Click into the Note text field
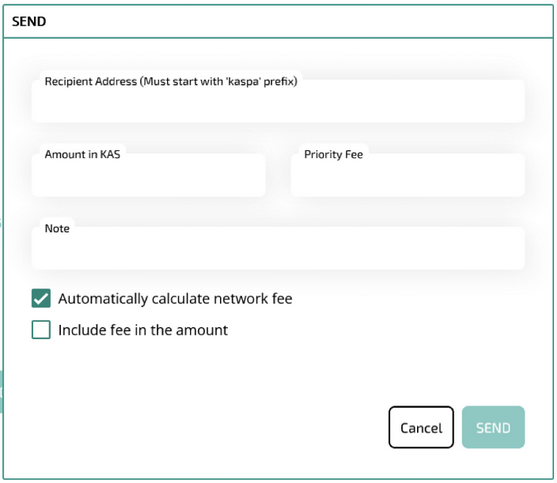 [278, 248]
